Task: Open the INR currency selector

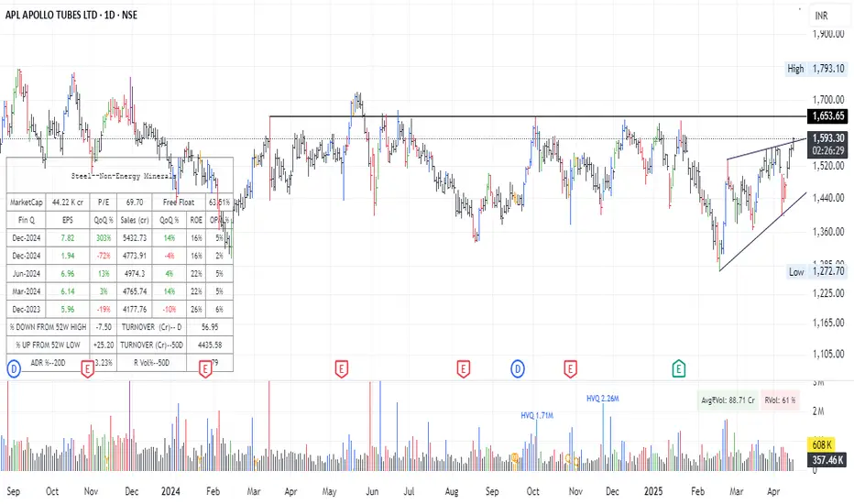Action: pos(828,16)
